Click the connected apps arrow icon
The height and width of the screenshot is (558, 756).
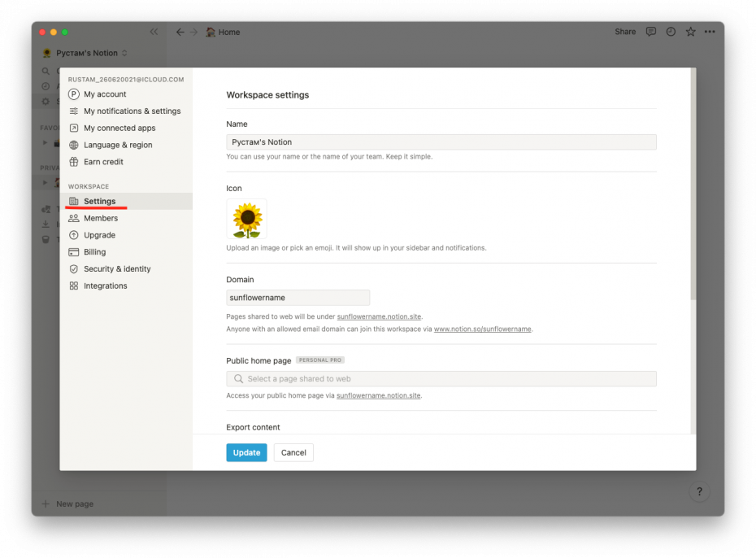74,128
